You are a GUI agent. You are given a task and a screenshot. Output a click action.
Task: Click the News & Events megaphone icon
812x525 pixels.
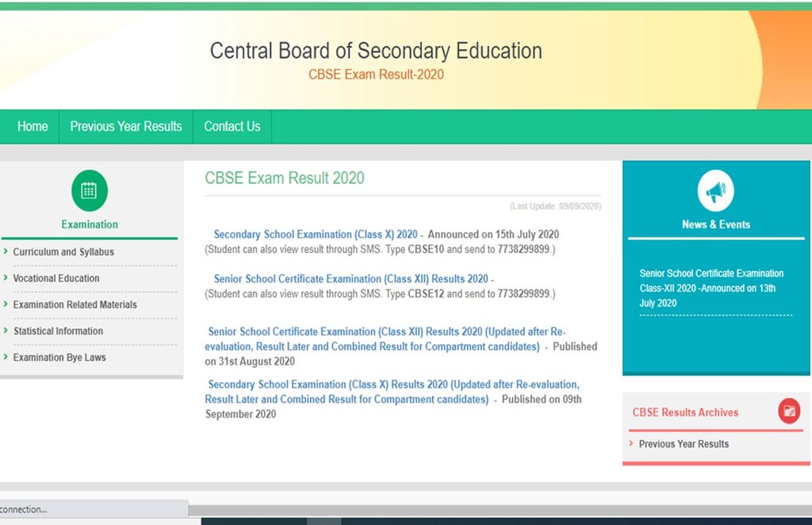tap(716, 190)
